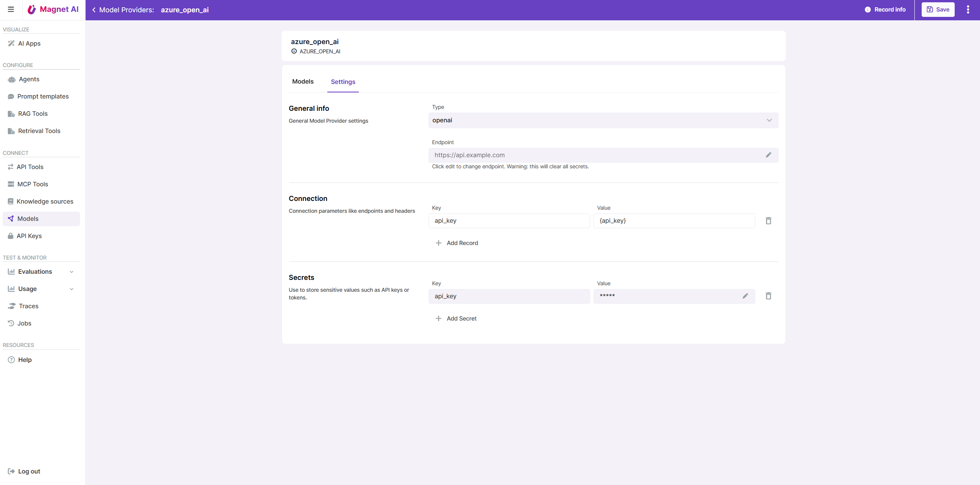Edit the masked secret value
980x485 pixels.
pos(745,296)
